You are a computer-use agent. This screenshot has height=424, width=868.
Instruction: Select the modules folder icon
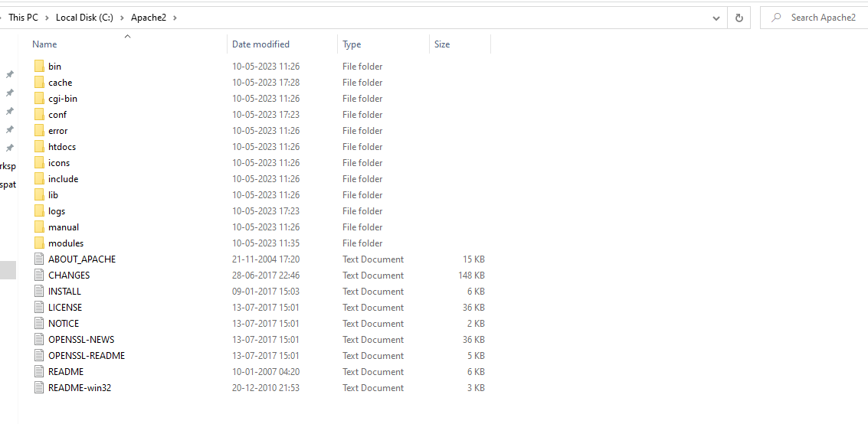pyautogui.click(x=39, y=243)
